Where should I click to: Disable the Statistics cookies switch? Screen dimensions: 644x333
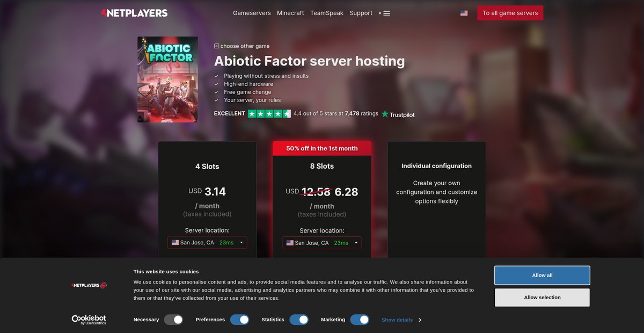click(299, 320)
